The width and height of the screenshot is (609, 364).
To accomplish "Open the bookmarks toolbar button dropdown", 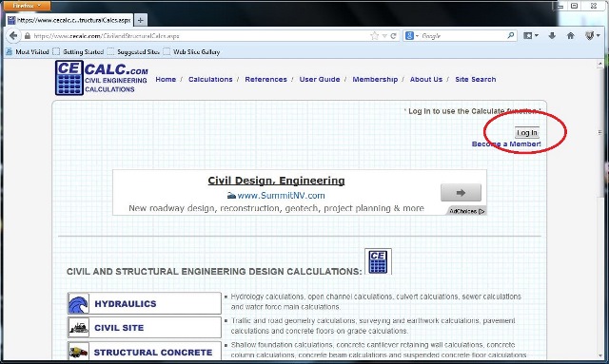I will pos(531,36).
